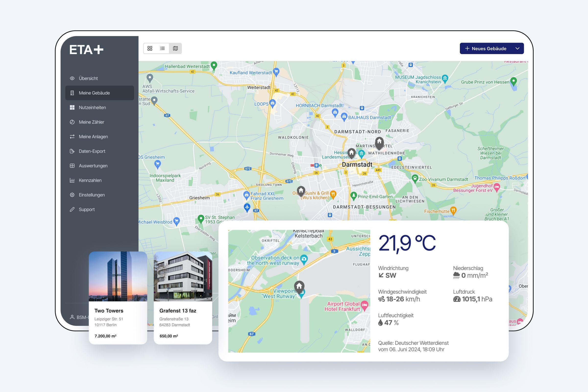Click the pencil icon beside Support
The image size is (588, 392).
point(72,209)
